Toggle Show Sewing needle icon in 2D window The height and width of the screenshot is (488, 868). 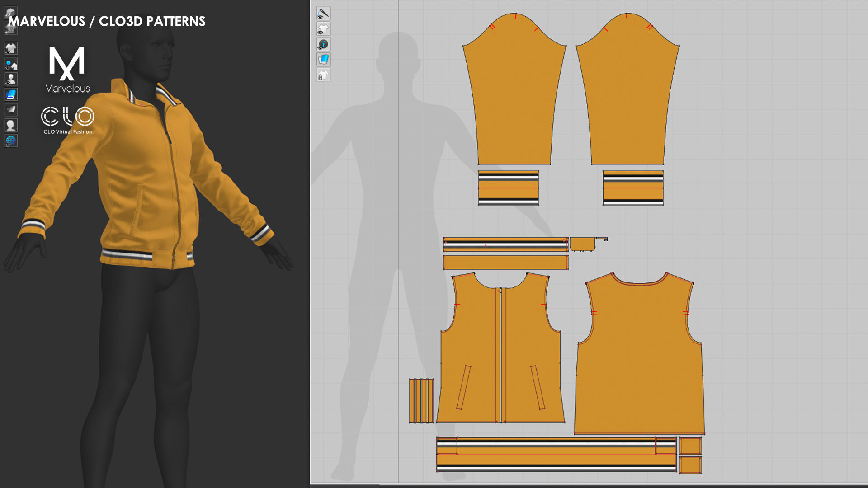pos(323,14)
